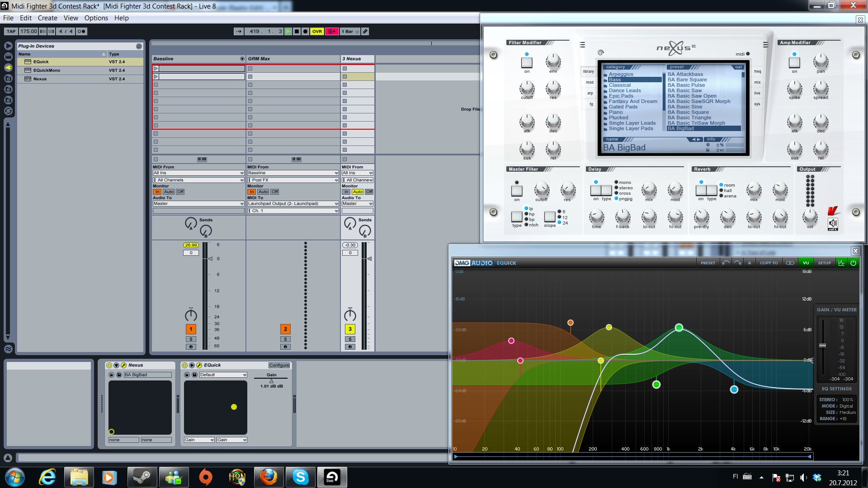This screenshot has width=868, height=488.
Task: Switch EQuick to A/B slot A
Action: [750, 263]
